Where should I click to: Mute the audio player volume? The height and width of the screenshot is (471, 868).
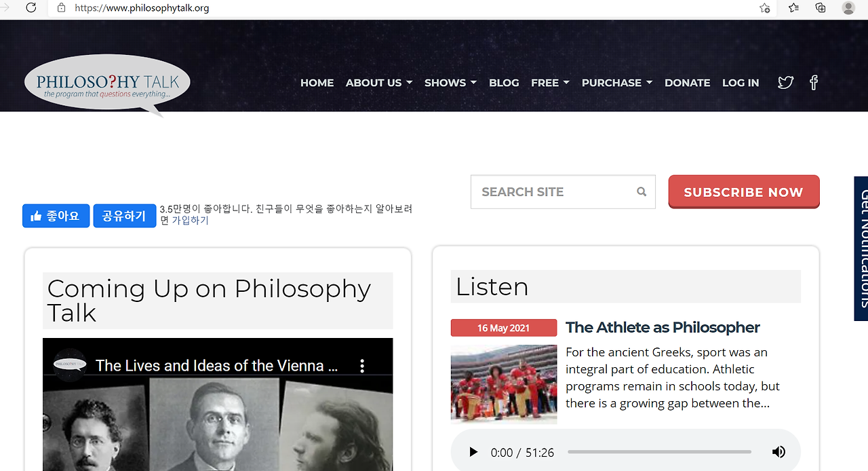(778, 452)
